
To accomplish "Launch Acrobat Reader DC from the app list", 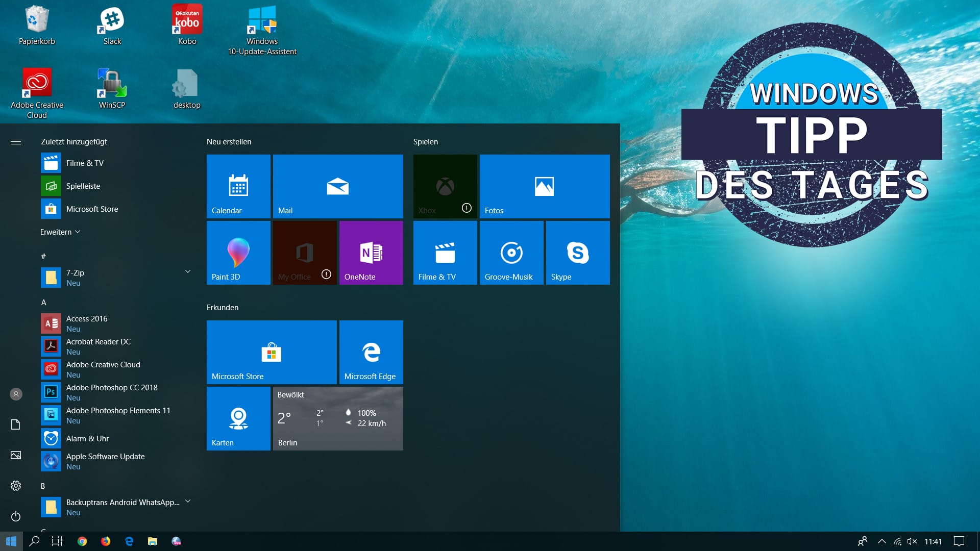I will click(116, 346).
